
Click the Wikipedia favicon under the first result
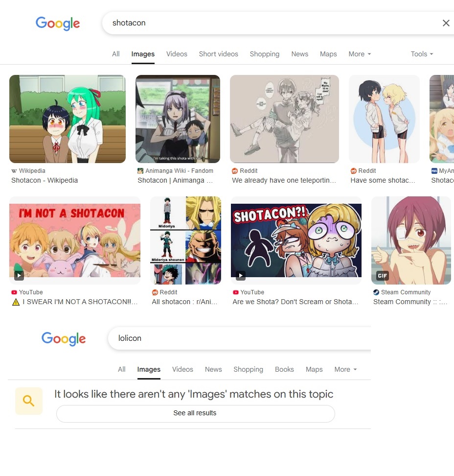(14, 171)
